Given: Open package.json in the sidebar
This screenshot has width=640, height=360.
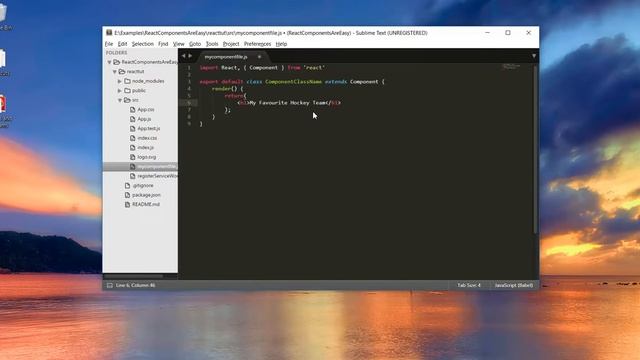Looking at the screenshot, I should coord(146,195).
